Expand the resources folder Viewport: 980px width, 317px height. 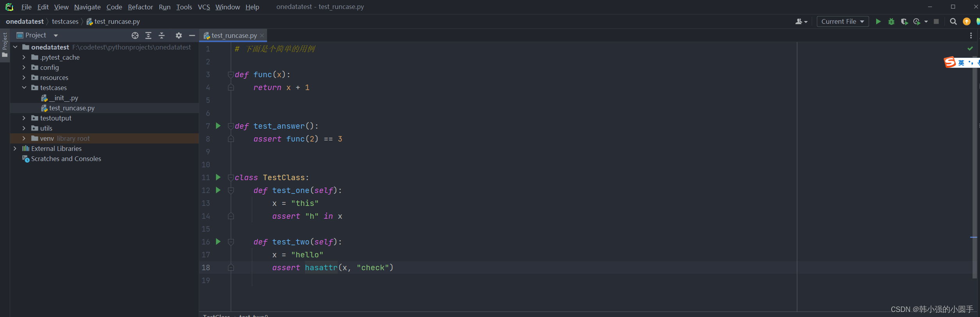point(24,78)
